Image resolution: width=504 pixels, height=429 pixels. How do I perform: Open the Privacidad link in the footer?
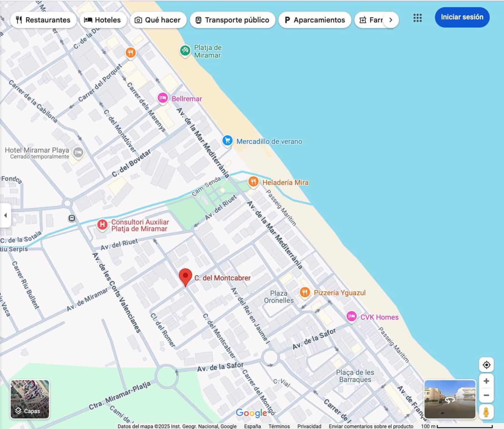pos(309,426)
